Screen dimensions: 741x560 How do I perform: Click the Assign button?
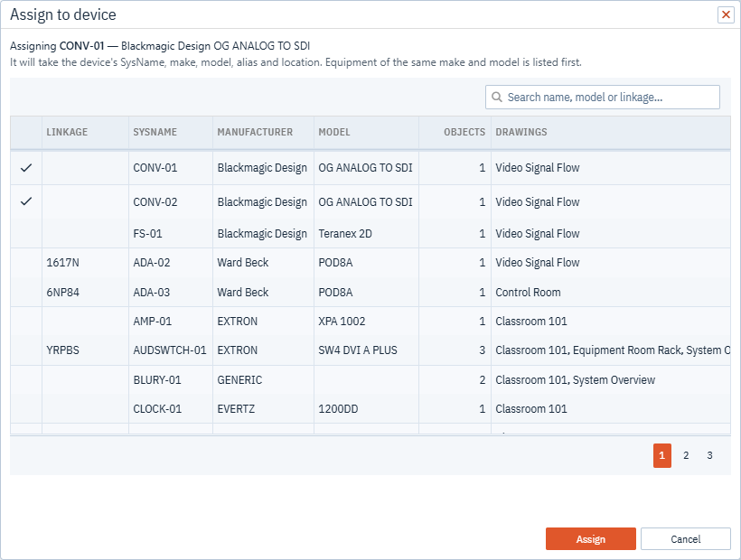click(591, 538)
